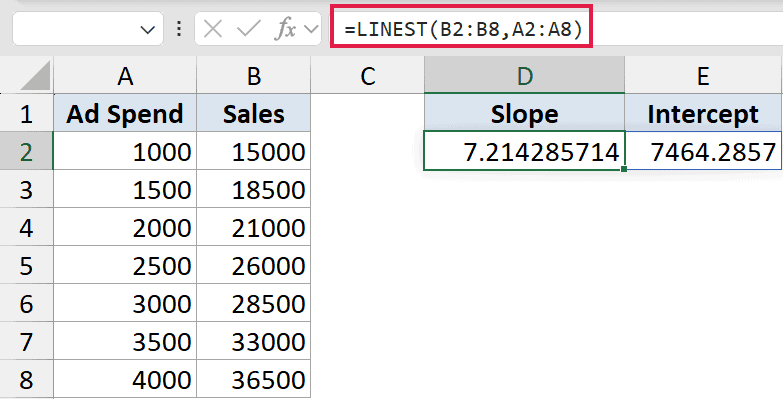Open the Insert Function fx icon
The width and height of the screenshot is (783, 399).
click(286, 29)
